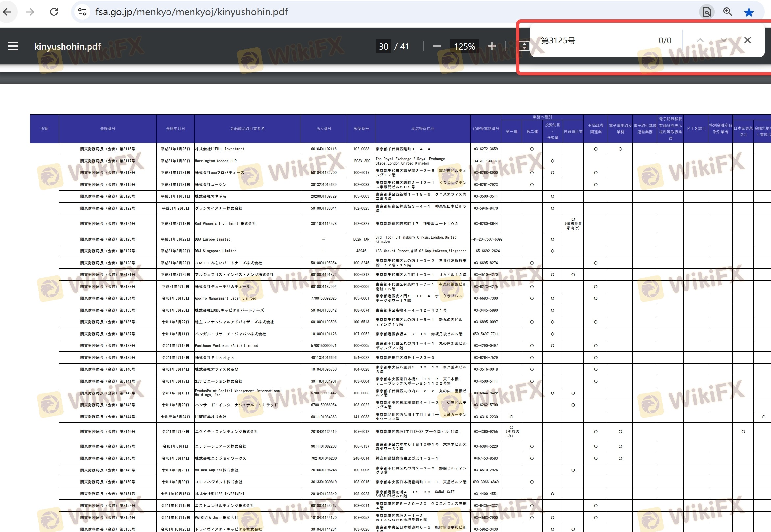Click the browser back arrow

[7, 12]
